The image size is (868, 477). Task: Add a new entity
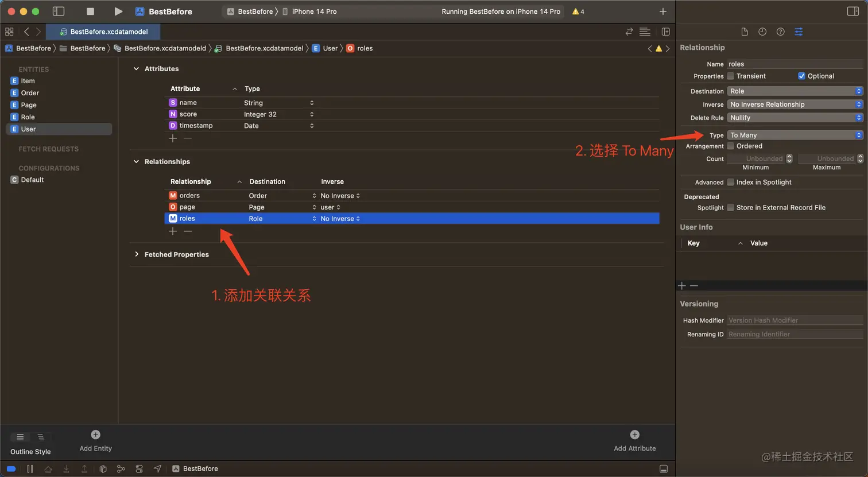95,440
